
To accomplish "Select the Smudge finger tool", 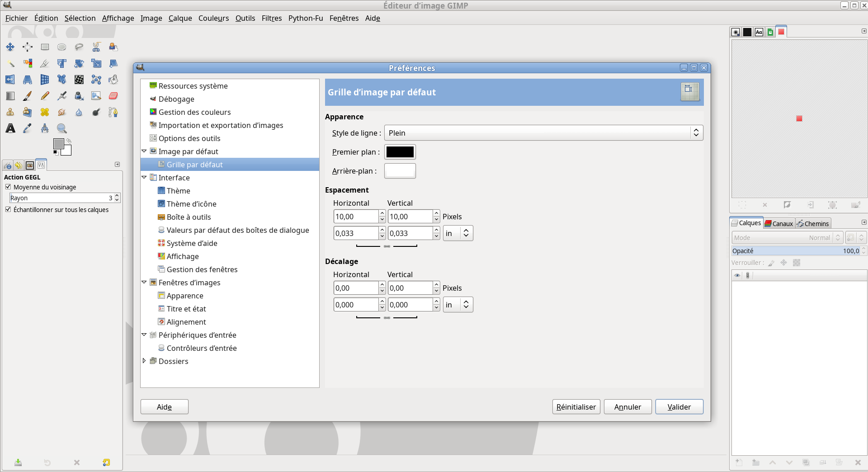I will tap(62, 112).
